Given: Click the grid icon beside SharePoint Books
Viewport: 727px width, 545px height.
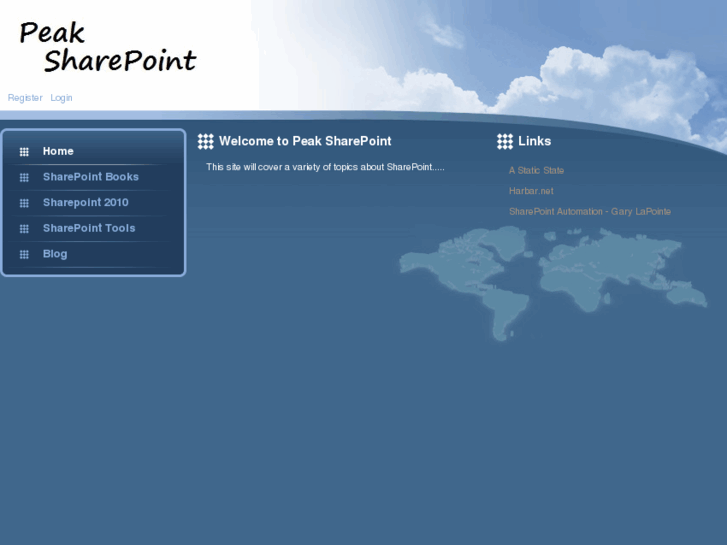Looking at the screenshot, I should coord(24,177).
